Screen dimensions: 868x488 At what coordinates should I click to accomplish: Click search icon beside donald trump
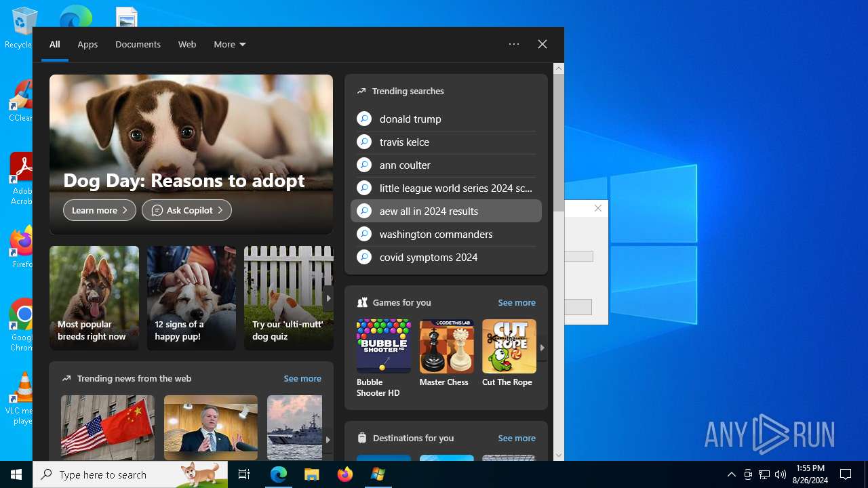[x=364, y=119]
